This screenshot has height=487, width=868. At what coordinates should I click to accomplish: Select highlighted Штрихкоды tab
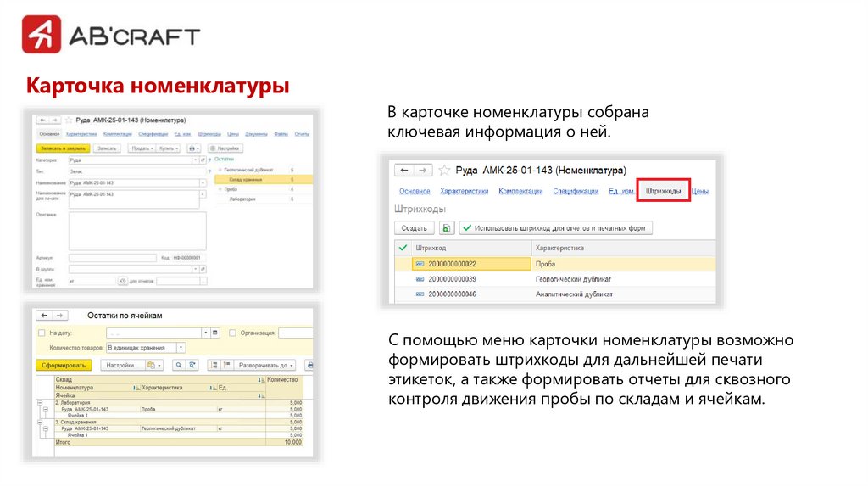663,191
